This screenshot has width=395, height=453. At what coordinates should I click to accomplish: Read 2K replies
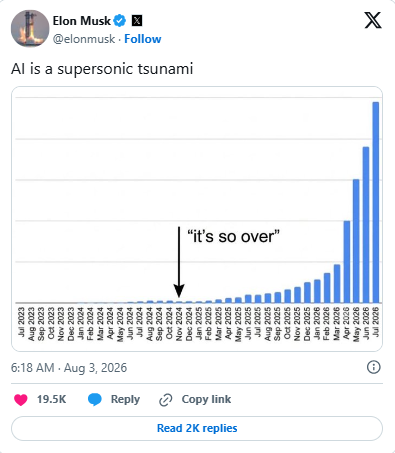[x=197, y=428]
